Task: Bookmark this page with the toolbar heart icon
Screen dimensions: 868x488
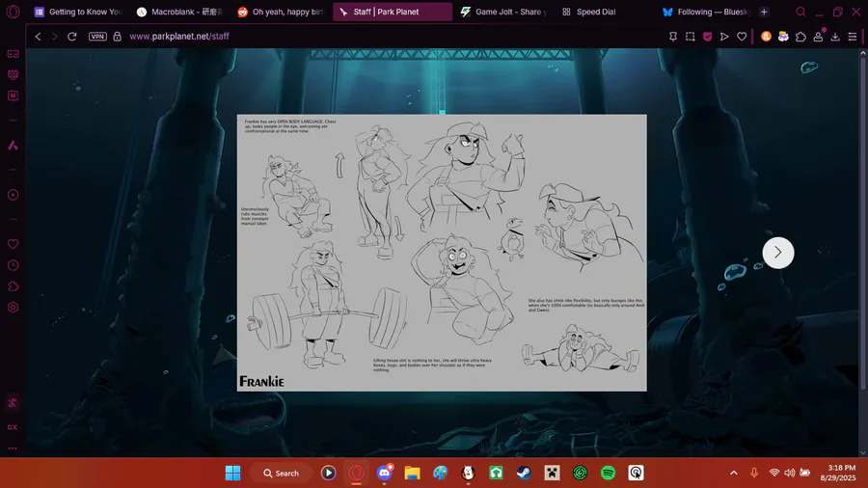Action: click(742, 37)
